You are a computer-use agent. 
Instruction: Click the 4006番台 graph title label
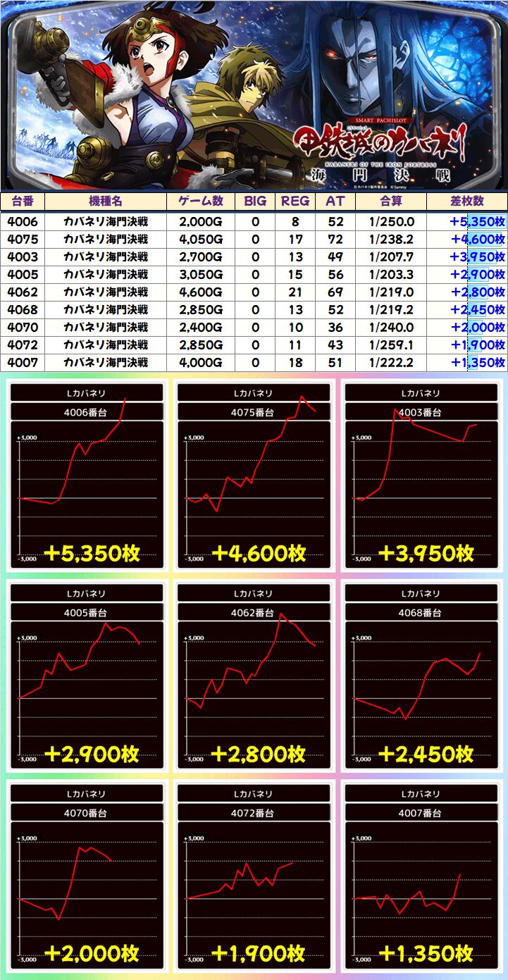pos(87,413)
